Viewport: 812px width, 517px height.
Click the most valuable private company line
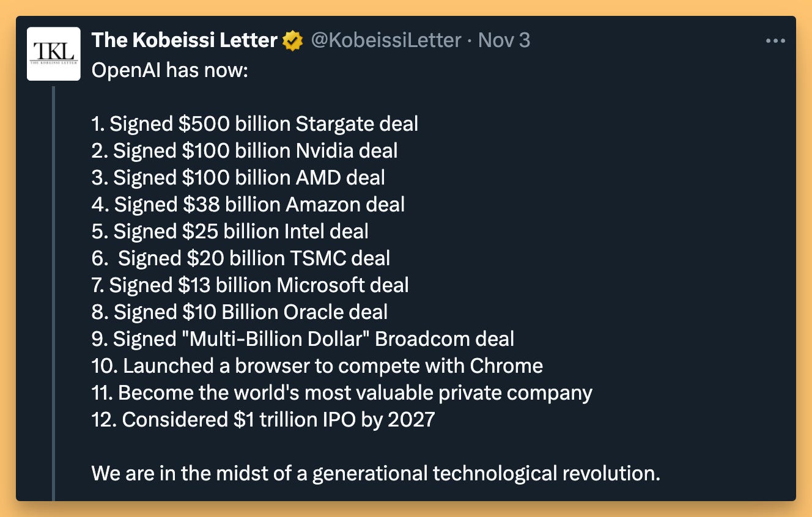(342, 393)
